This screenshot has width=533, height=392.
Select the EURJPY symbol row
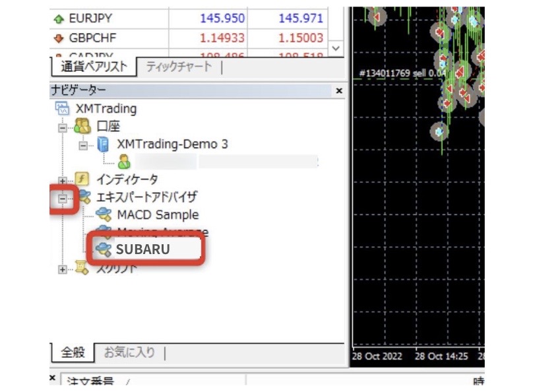[189, 18]
